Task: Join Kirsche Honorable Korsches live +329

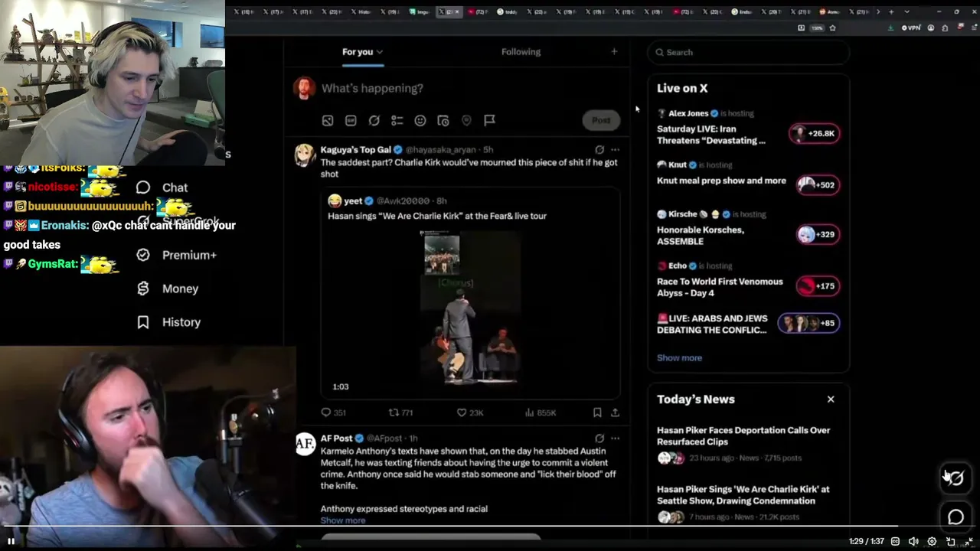Action: point(818,234)
